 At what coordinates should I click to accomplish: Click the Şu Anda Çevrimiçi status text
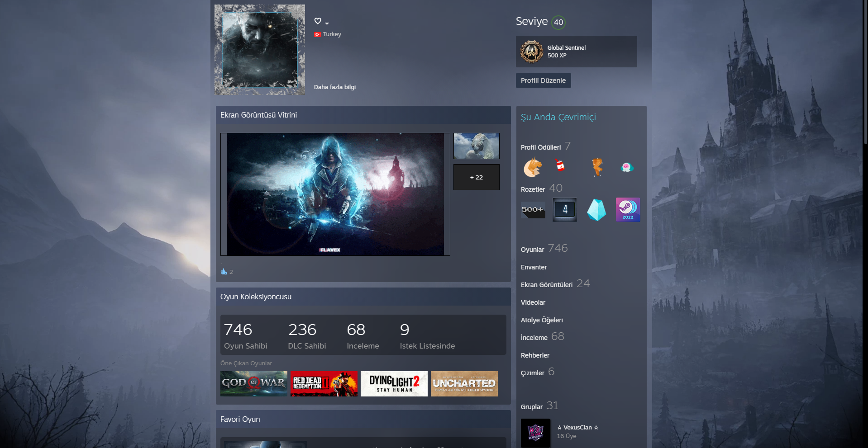[x=558, y=117]
